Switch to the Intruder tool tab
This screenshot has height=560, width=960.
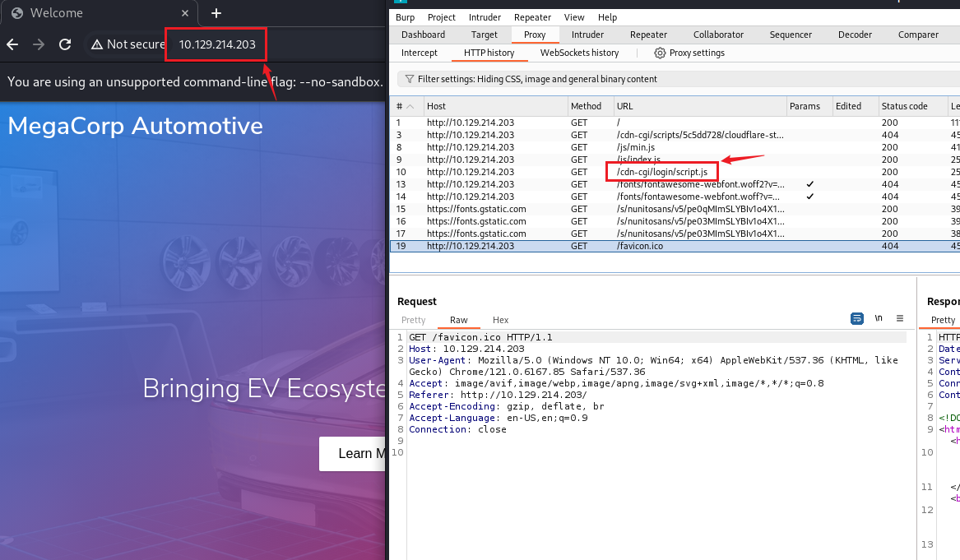(587, 35)
